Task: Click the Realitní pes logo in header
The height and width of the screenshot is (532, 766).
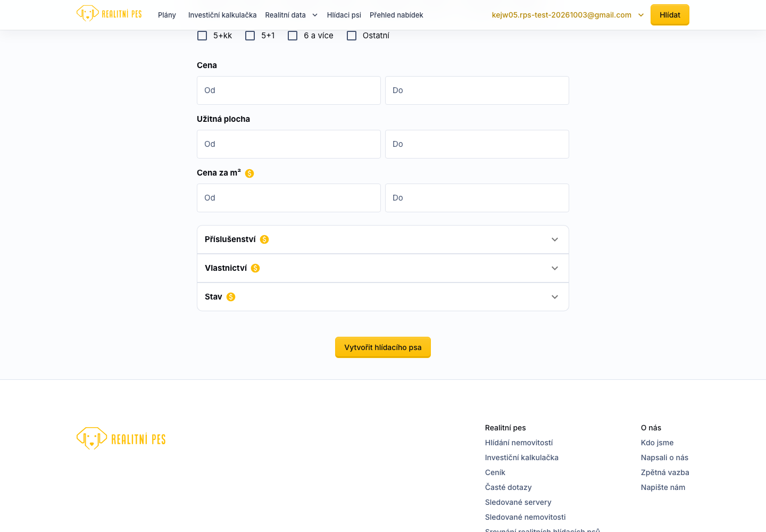Action: [x=109, y=14]
